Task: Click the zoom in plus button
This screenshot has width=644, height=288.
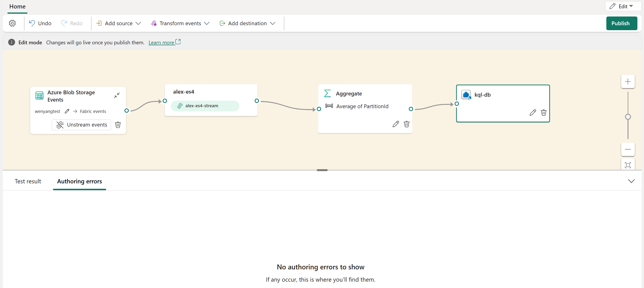Action: 628,82
